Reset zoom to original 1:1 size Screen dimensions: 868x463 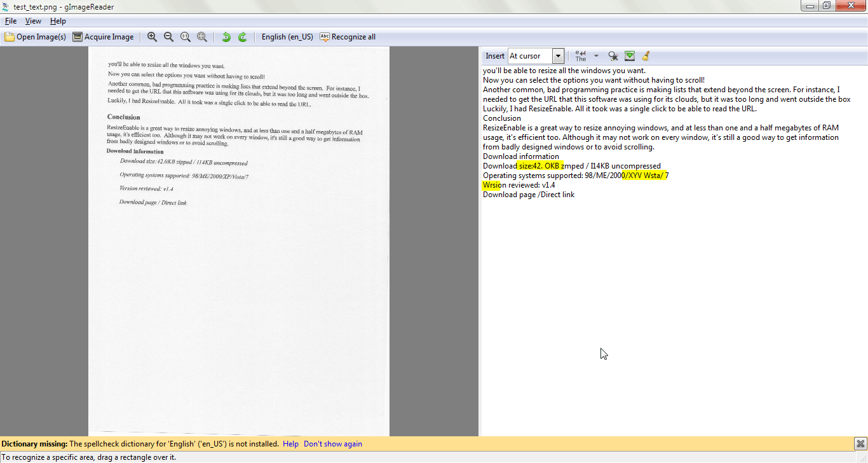pos(185,37)
